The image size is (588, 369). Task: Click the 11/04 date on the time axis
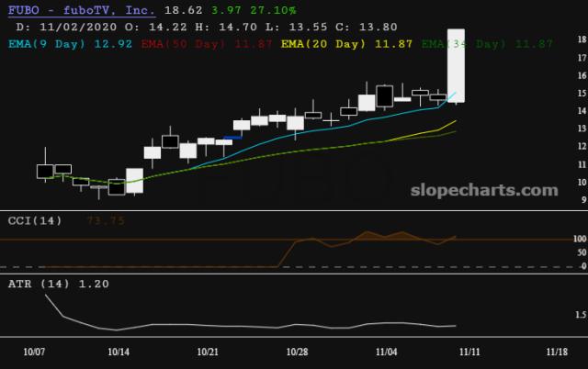[385, 352]
